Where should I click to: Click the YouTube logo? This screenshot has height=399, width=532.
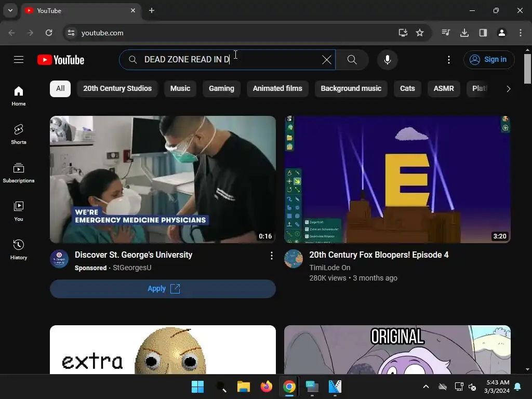coord(61,60)
